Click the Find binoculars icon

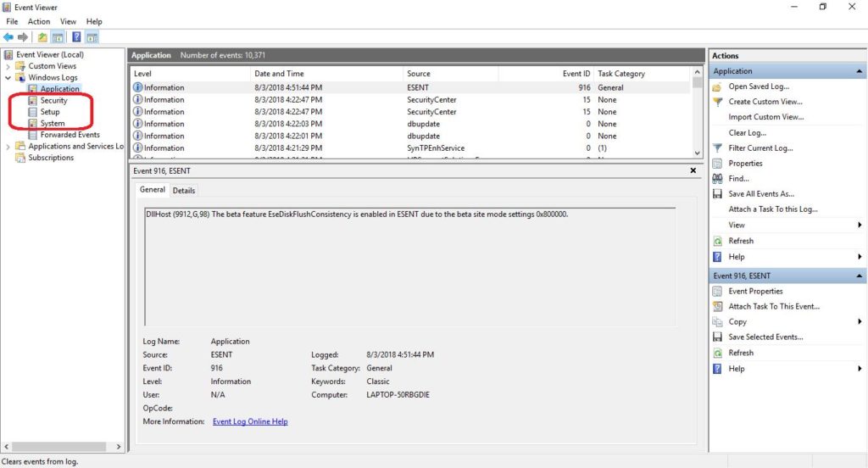point(717,178)
